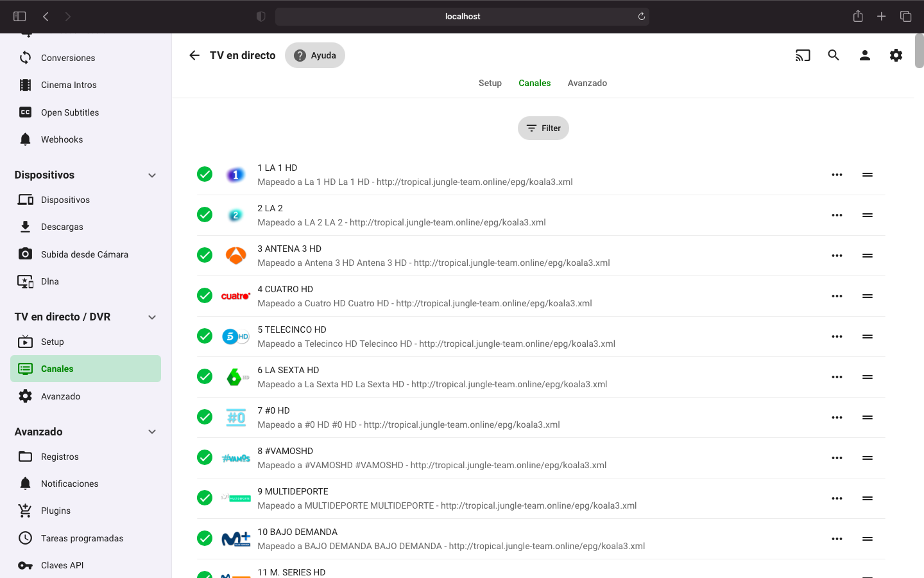
Task: Open search with the magnifier icon
Action: click(834, 55)
